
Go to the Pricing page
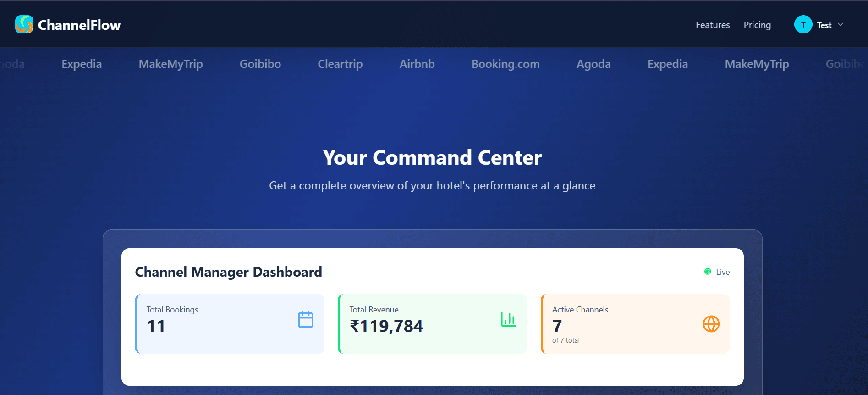757,25
